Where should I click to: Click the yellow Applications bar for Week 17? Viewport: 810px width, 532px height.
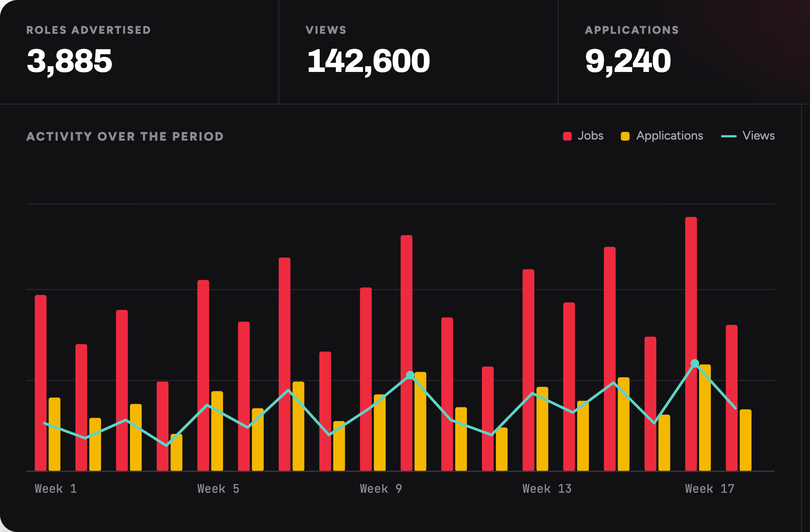coord(705,418)
